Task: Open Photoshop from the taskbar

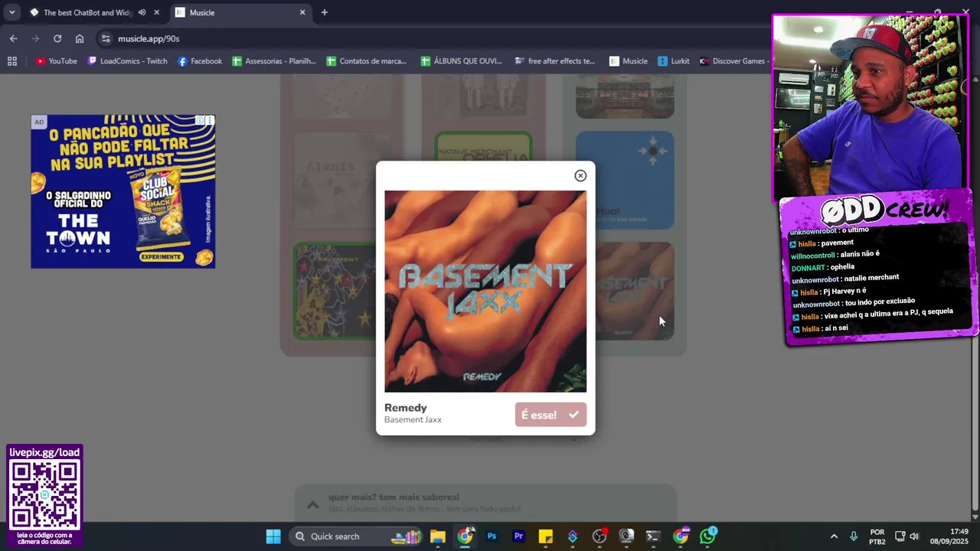Action: [x=492, y=536]
